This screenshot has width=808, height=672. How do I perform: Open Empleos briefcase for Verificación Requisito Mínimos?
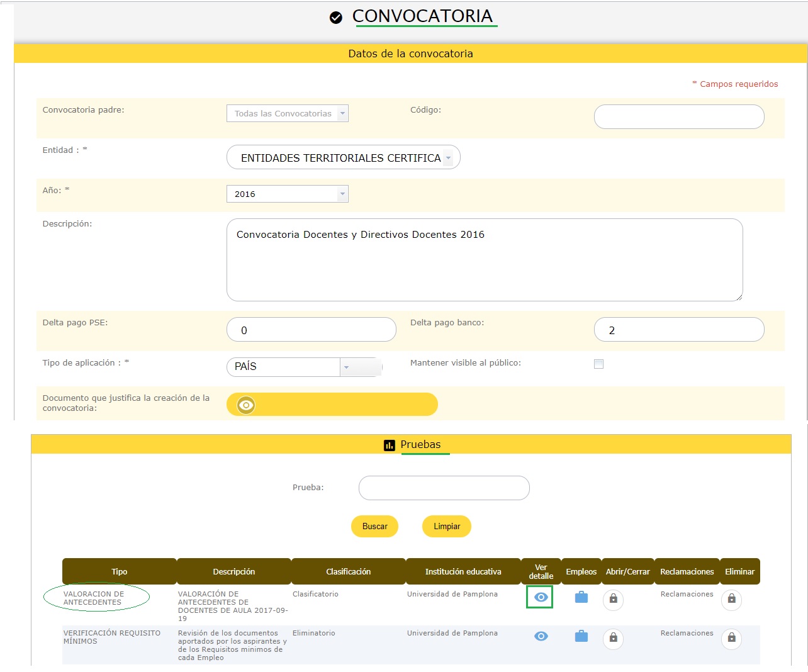pyautogui.click(x=581, y=636)
